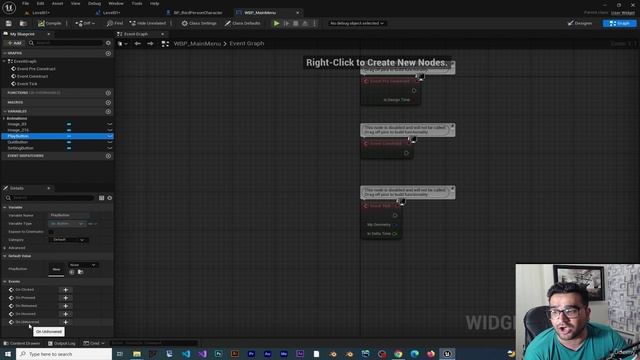The width and height of the screenshot is (640, 360).
Task: Navigate forward in graph history
Action: tap(150, 43)
